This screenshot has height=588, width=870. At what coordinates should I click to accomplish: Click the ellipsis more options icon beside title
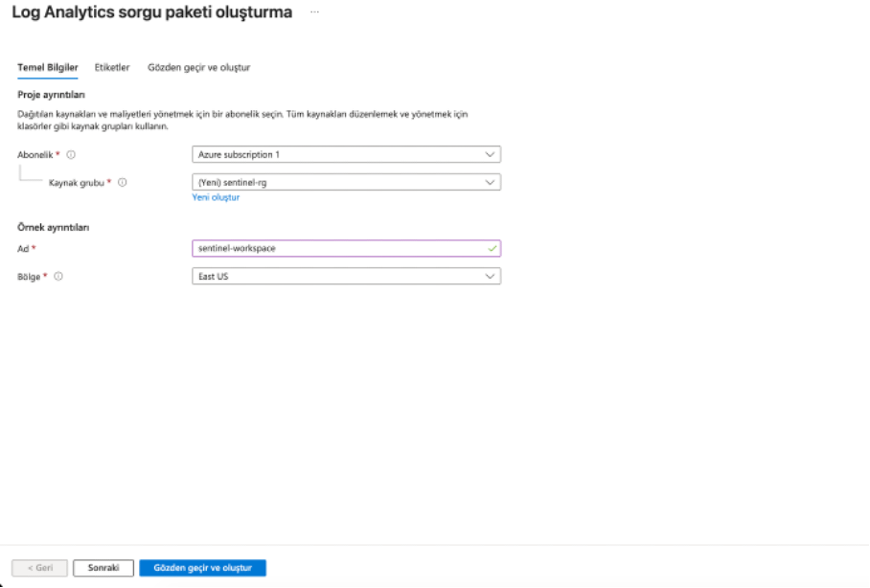coord(314,12)
